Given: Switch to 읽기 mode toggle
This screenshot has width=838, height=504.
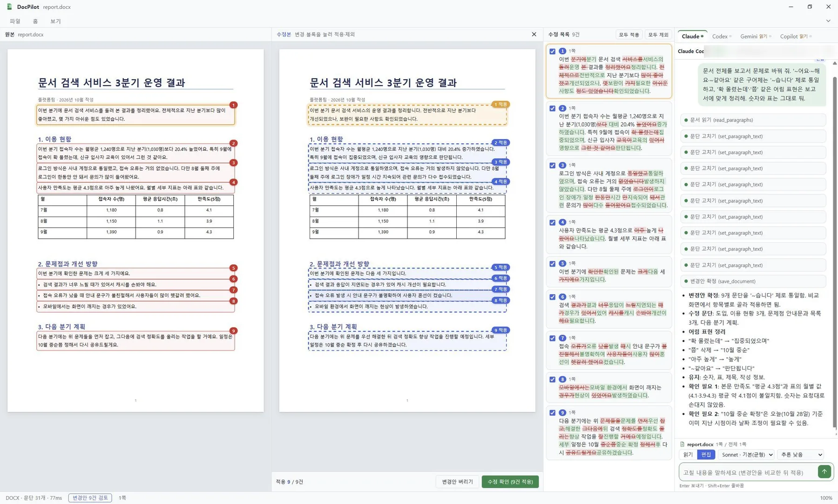Looking at the screenshot, I should coord(688,455).
